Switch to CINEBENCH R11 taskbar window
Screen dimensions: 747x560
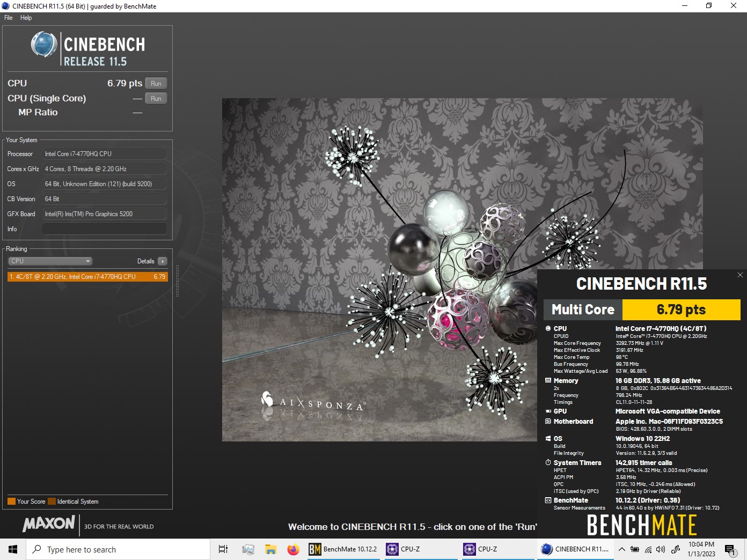pos(575,549)
